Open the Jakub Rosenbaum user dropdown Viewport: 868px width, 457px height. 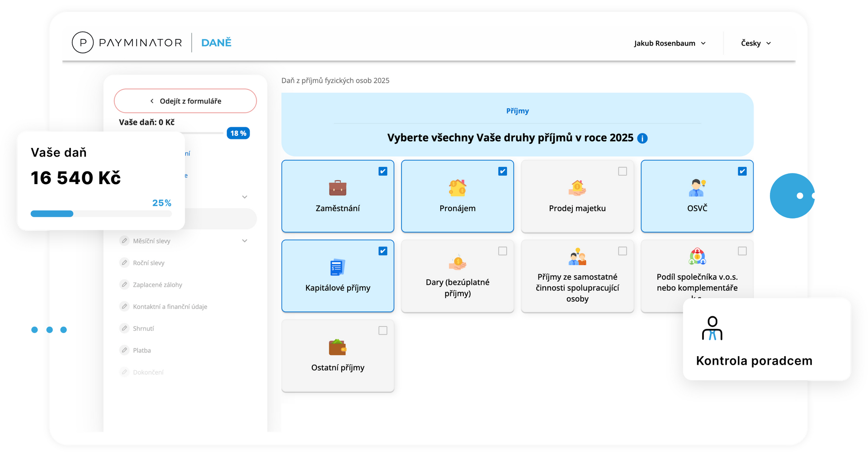pos(670,43)
